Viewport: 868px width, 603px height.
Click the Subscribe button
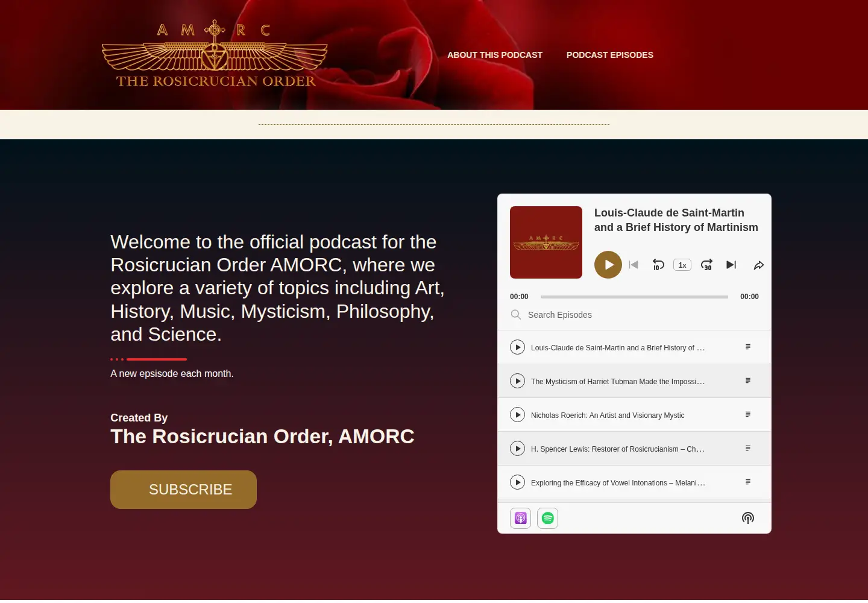point(184,490)
